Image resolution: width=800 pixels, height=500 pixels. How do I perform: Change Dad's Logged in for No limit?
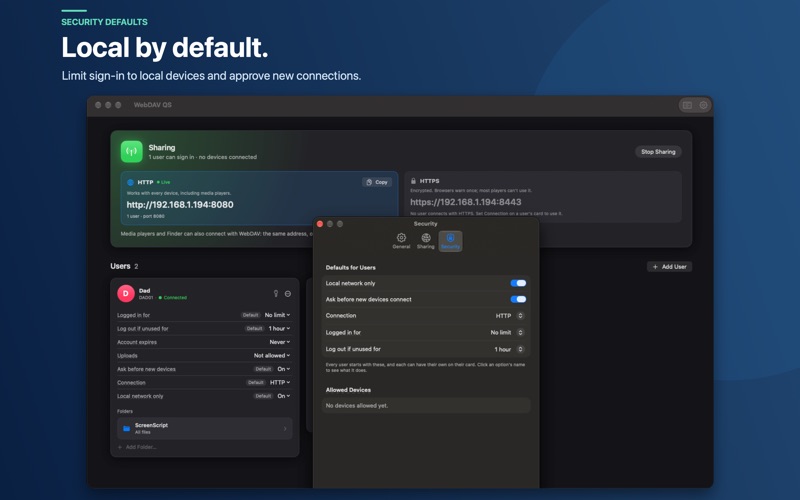coord(277,315)
